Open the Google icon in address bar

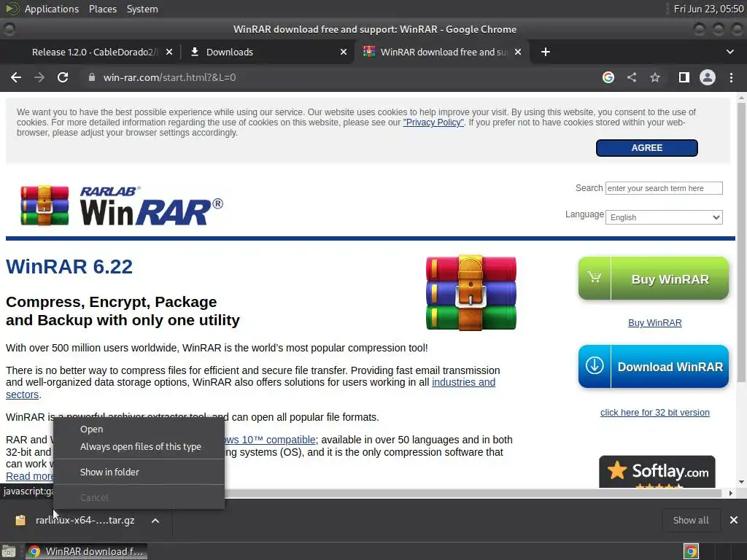(x=608, y=77)
